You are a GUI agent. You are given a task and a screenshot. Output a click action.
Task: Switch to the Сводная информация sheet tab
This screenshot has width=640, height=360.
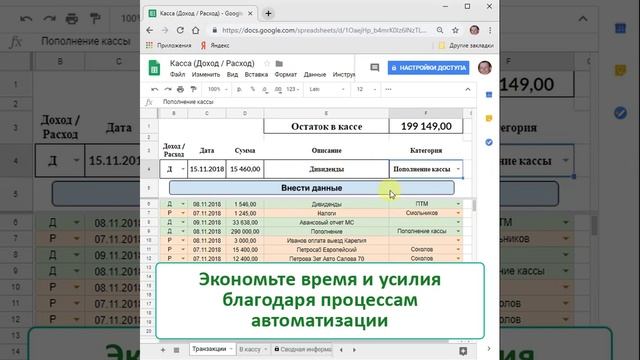[x=302, y=349]
